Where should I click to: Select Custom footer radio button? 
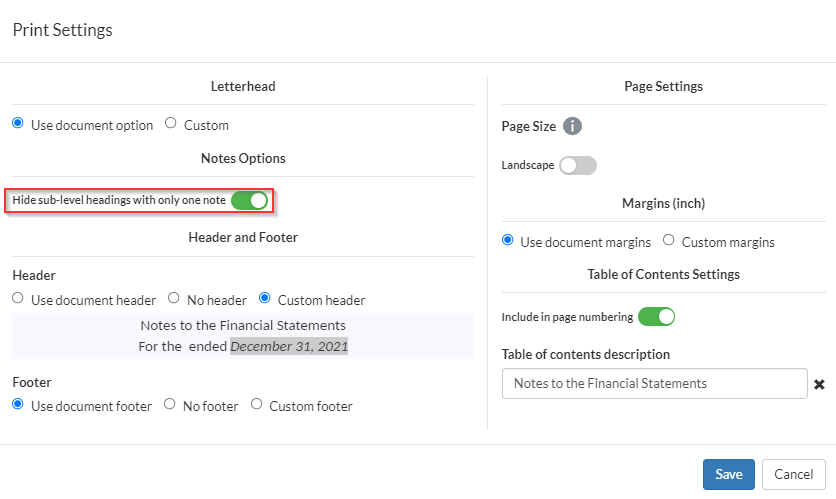[x=257, y=405]
